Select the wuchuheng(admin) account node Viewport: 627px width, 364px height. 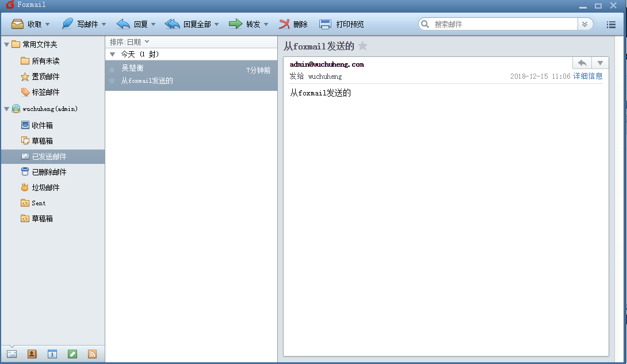point(49,109)
